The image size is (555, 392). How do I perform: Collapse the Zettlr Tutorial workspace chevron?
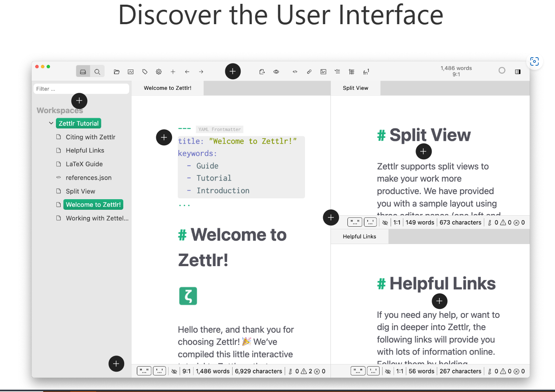click(x=51, y=123)
